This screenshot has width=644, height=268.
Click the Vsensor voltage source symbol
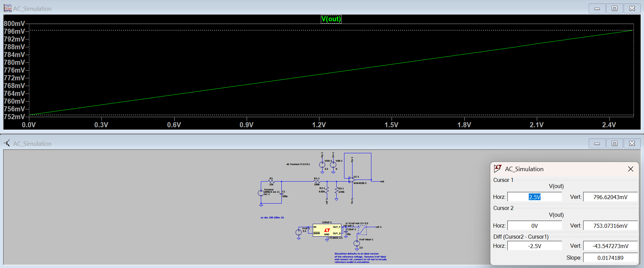coord(261,193)
